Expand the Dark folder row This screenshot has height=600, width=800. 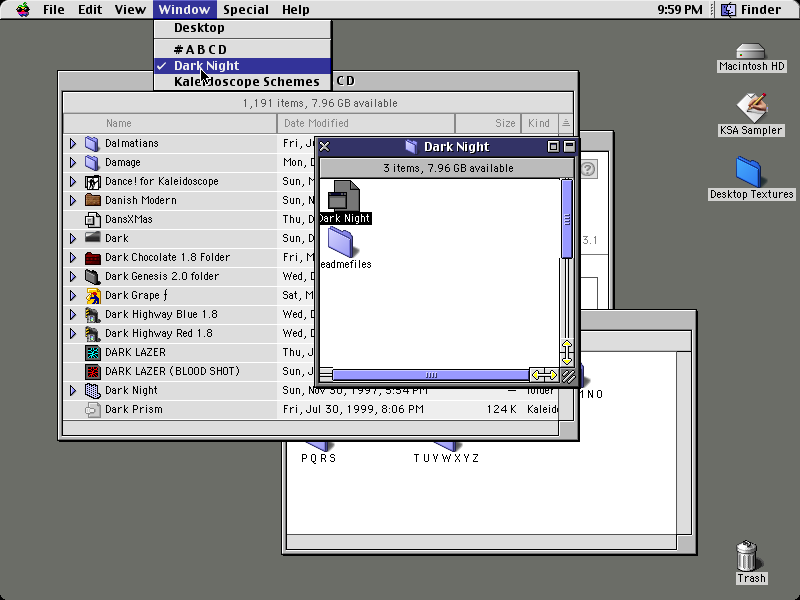click(x=72, y=238)
